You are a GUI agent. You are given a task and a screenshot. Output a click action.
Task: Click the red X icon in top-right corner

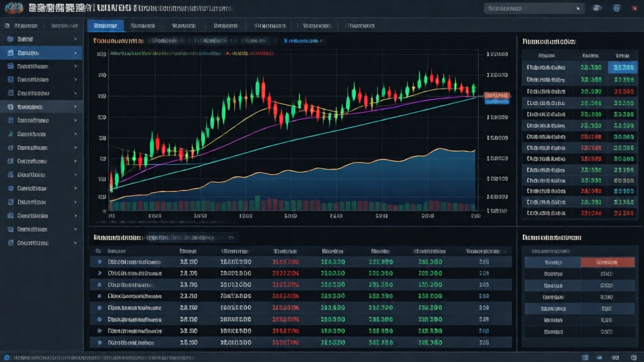pos(634,8)
